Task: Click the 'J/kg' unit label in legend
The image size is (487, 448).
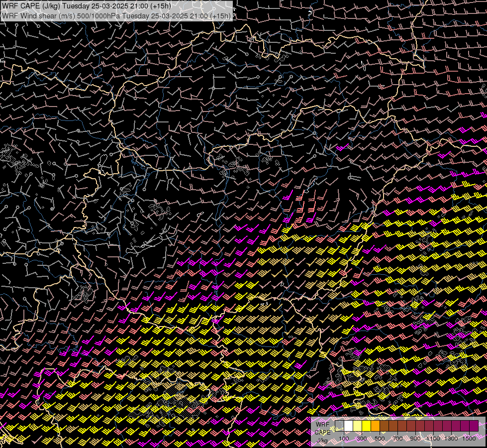Action: tap(322, 440)
